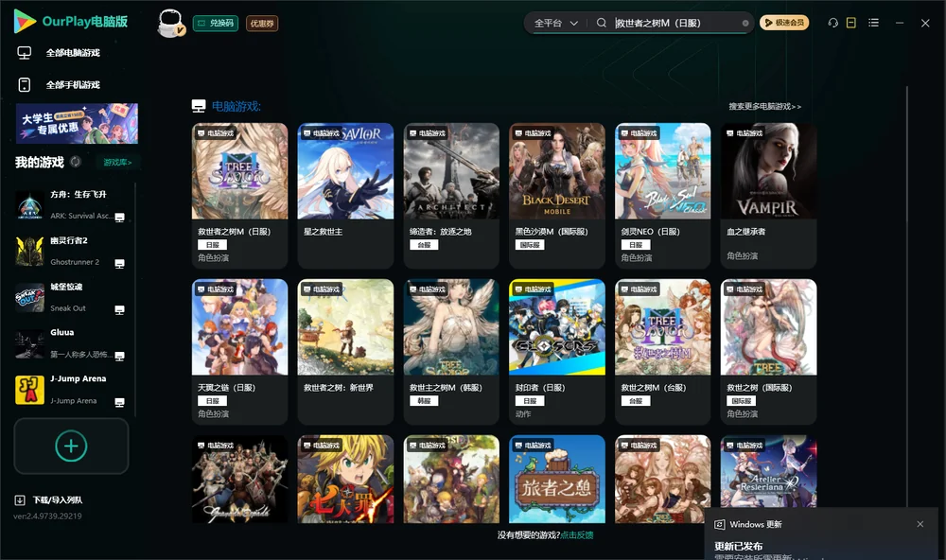The height and width of the screenshot is (560, 946).
Task: Open 救世主之树M (韩服) game card
Action: (x=451, y=351)
